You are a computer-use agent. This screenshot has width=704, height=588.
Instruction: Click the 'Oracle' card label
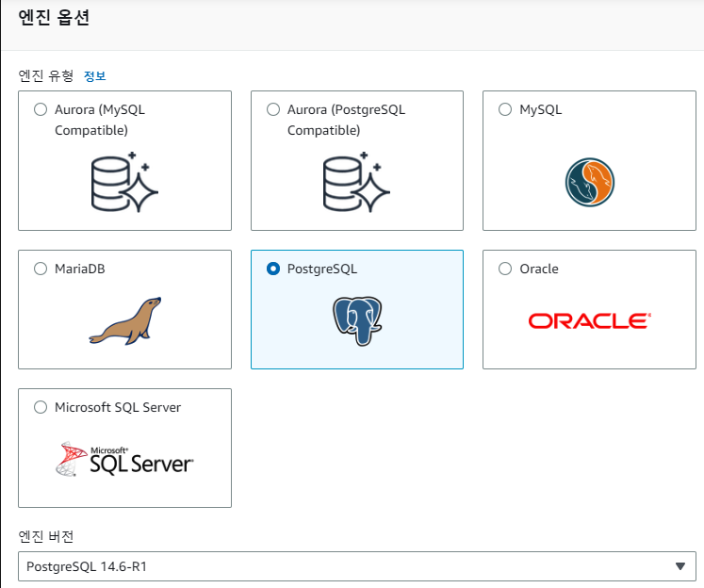539,269
